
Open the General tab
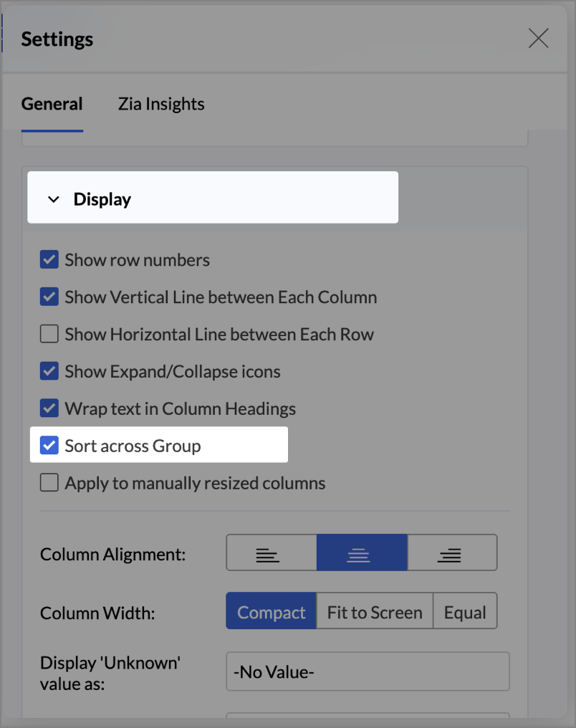(x=52, y=104)
